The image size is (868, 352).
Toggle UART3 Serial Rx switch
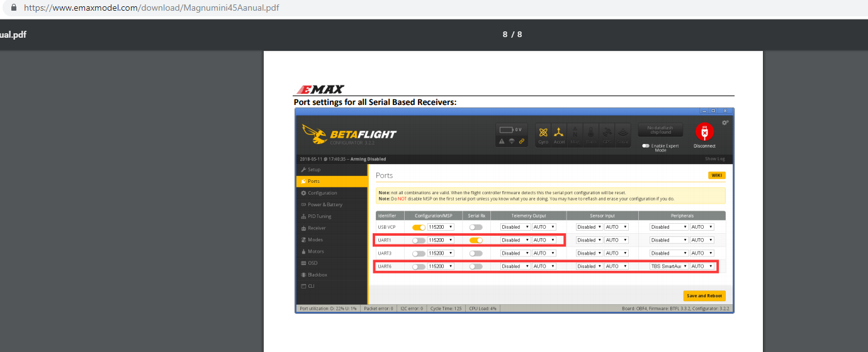click(476, 253)
